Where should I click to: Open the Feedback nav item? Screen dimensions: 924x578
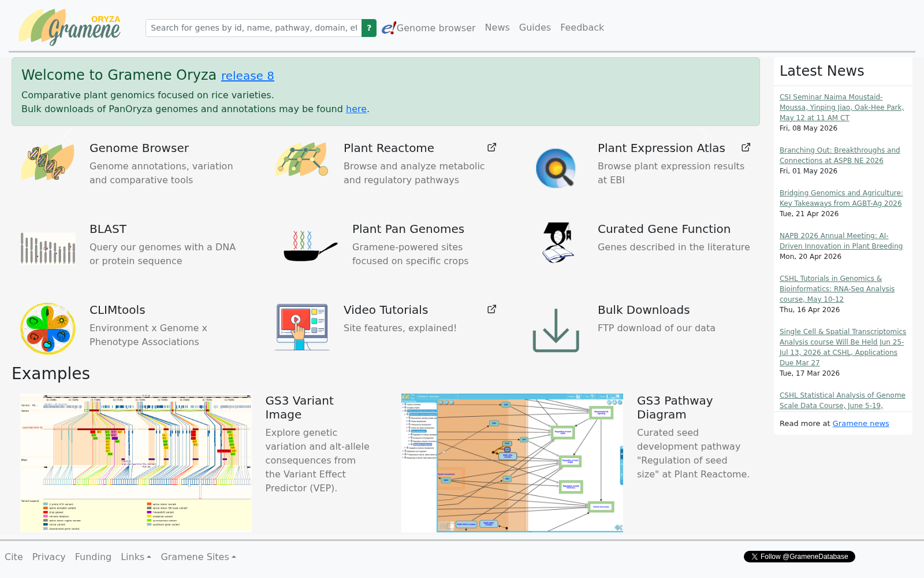(582, 27)
